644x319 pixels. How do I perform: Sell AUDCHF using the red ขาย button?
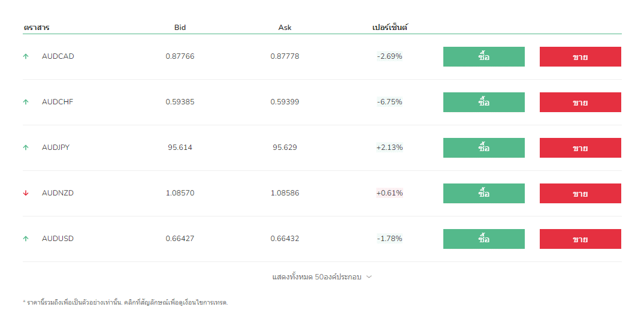tap(580, 103)
